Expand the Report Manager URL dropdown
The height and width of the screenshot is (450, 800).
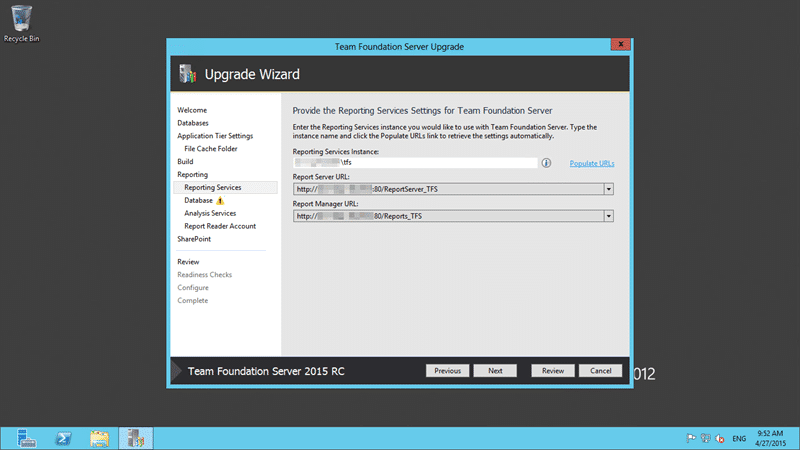[608, 216]
